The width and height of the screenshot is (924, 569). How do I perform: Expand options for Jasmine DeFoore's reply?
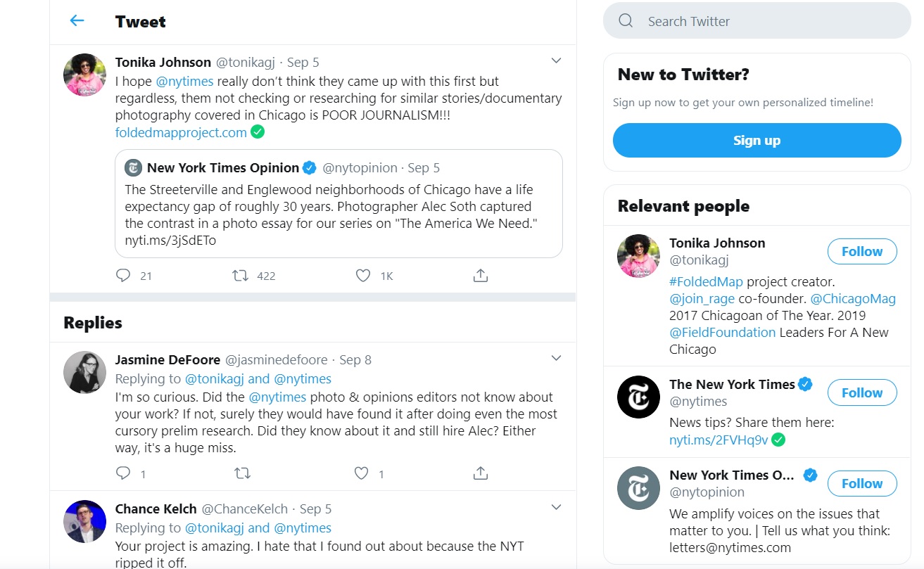556,359
